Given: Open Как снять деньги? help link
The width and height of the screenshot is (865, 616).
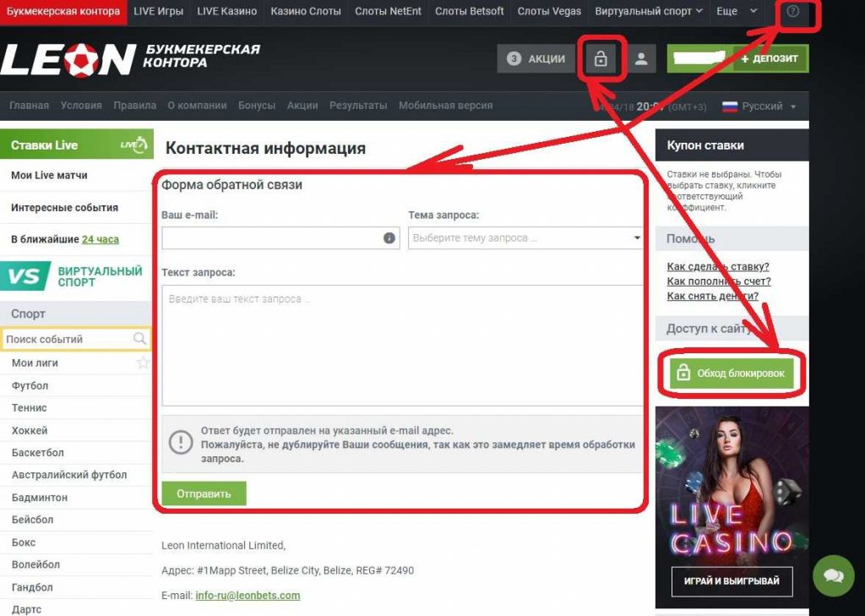Looking at the screenshot, I should [x=713, y=297].
